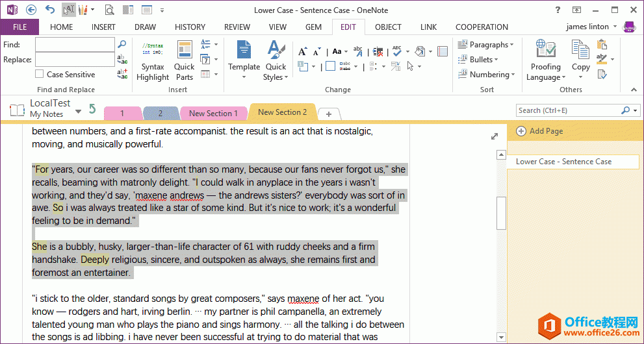
Task: Click the Find magnifier search icon
Action: point(122,44)
